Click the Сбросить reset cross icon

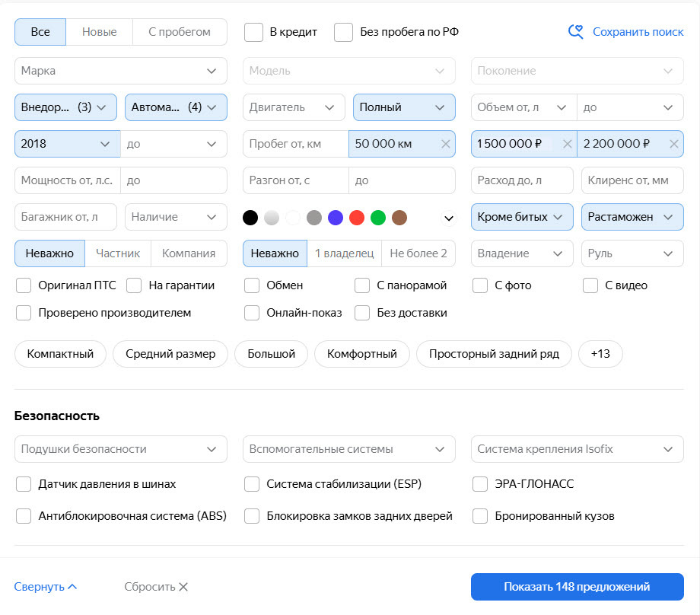(183, 587)
